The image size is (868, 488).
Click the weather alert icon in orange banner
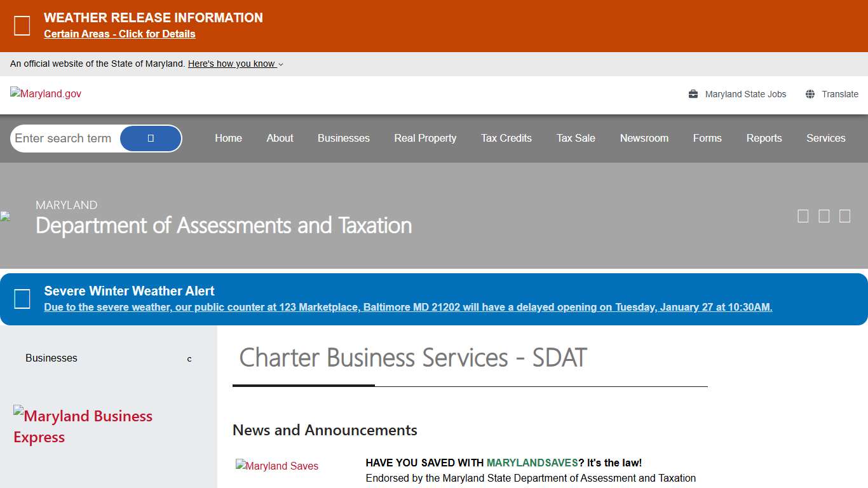[x=22, y=25]
